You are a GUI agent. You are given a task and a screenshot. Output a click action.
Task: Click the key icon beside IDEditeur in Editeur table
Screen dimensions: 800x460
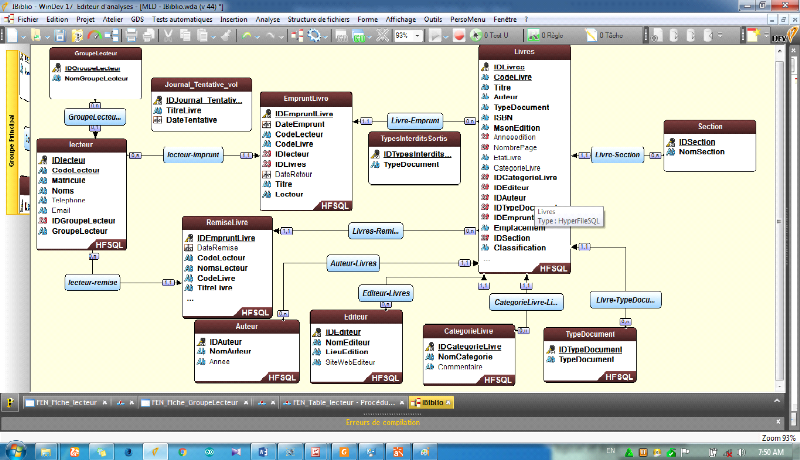coord(317,332)
